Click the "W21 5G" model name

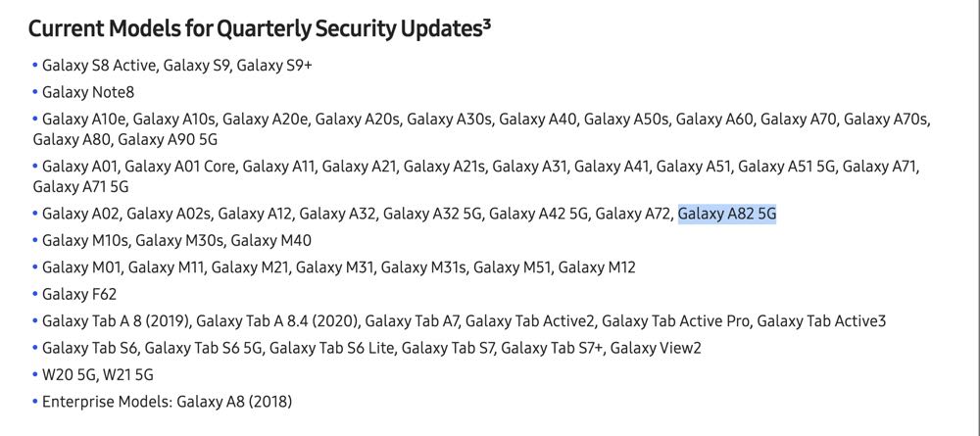[x=128, y=374]
